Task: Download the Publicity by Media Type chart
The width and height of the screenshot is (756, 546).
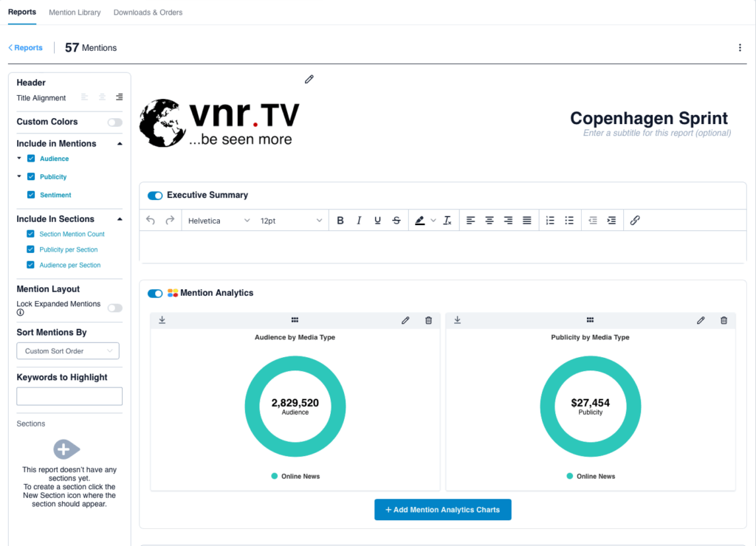Action: (x=457, y=320)
